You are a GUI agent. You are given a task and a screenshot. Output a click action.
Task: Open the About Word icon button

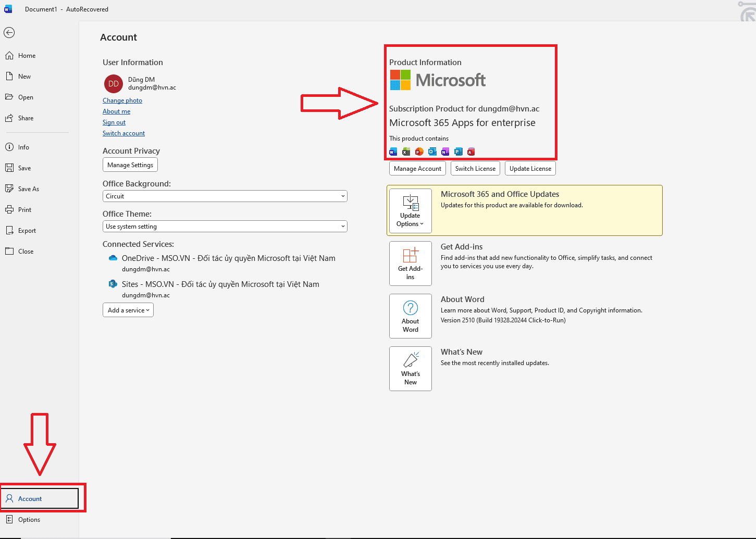coord(410,316)
